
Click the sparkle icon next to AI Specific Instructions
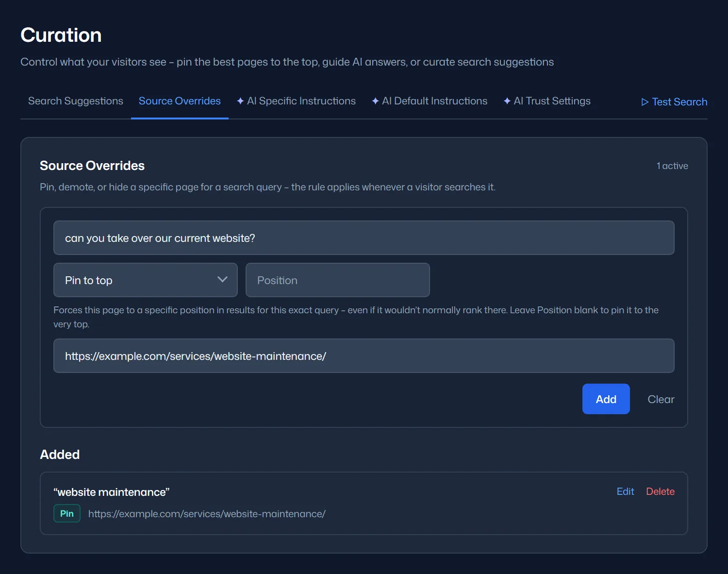tap(240, 101)
